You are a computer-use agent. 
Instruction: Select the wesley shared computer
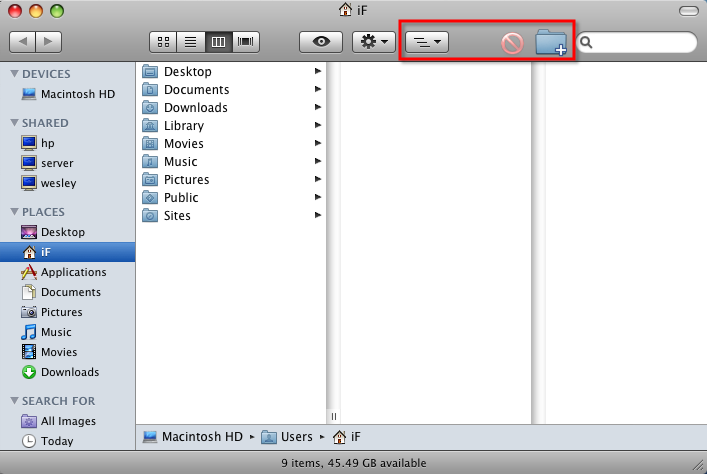click(x=68, y=183)
